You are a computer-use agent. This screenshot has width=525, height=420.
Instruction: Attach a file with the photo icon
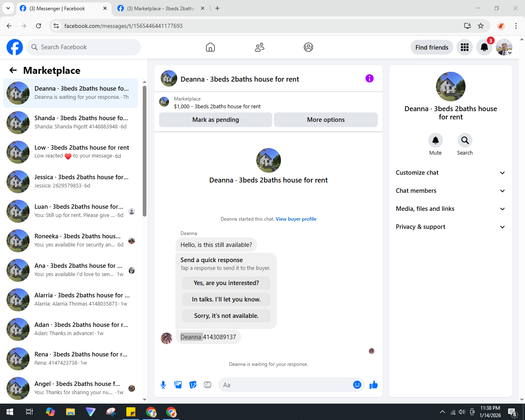(x=178, y=385)
